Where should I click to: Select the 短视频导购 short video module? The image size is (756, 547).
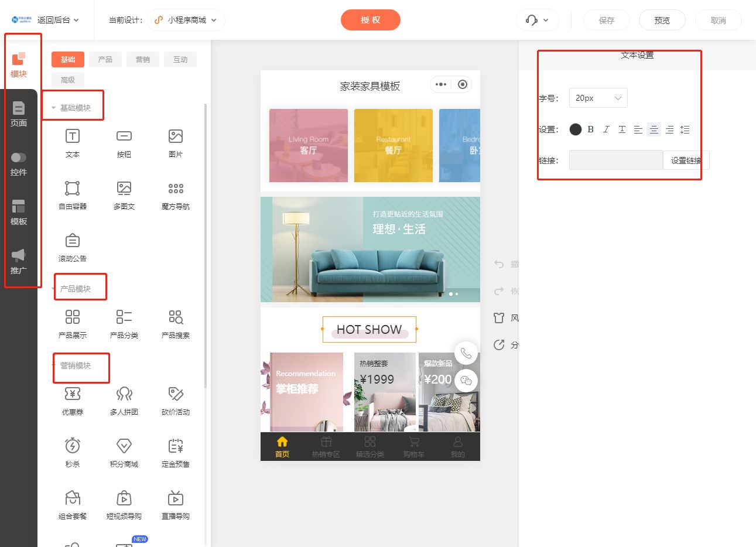pos(124,505)
